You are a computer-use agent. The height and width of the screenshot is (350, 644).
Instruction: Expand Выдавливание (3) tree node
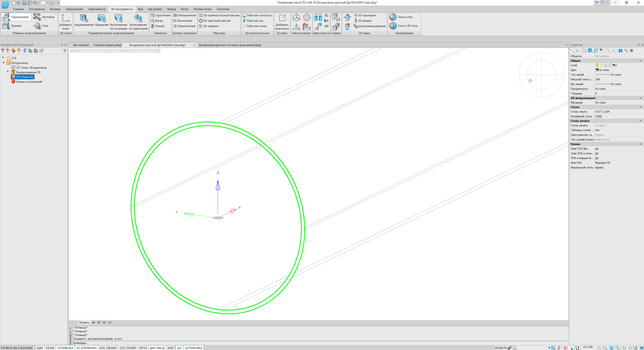pos(8,72)
